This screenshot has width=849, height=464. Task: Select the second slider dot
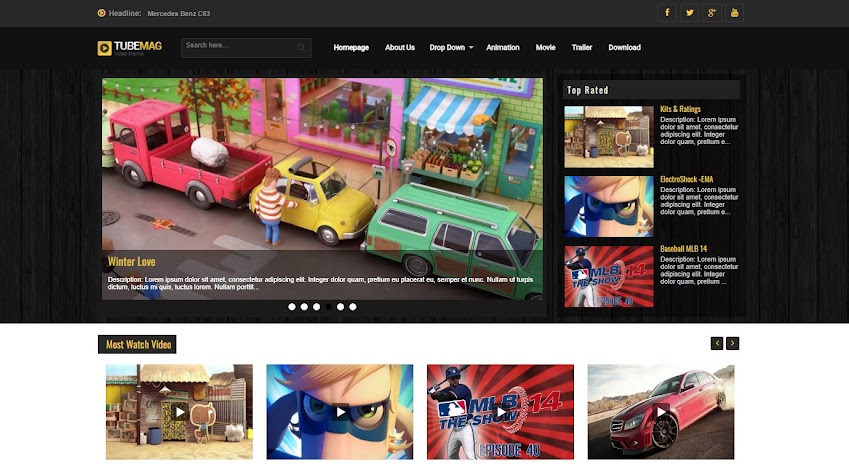pyautogui.click(x=304, y=306)
